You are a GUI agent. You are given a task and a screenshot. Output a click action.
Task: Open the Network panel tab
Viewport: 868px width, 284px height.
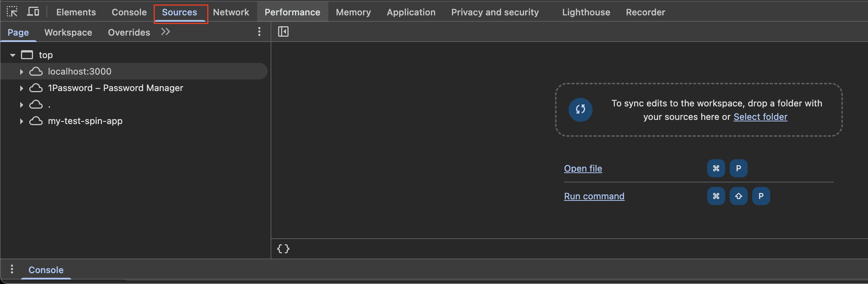pyautogui.click(x=231, y=12)
